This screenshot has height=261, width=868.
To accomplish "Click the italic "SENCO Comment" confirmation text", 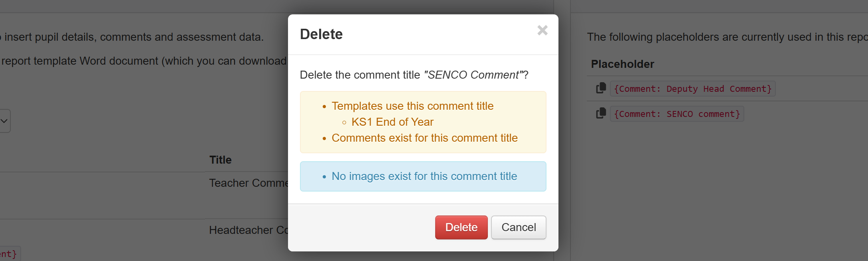I will pos(473,75).
